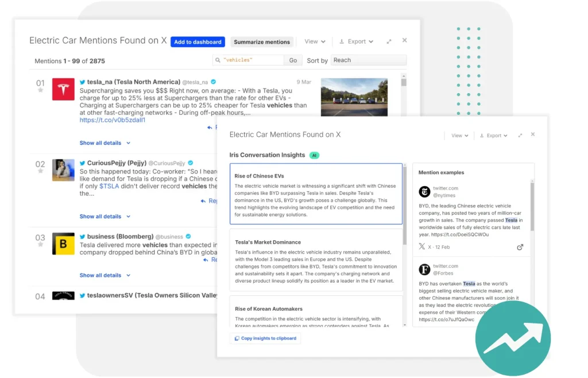The image size is (588, 378).
Task: Click the Tesla logo avatar
Action: (x=63, y=90)
